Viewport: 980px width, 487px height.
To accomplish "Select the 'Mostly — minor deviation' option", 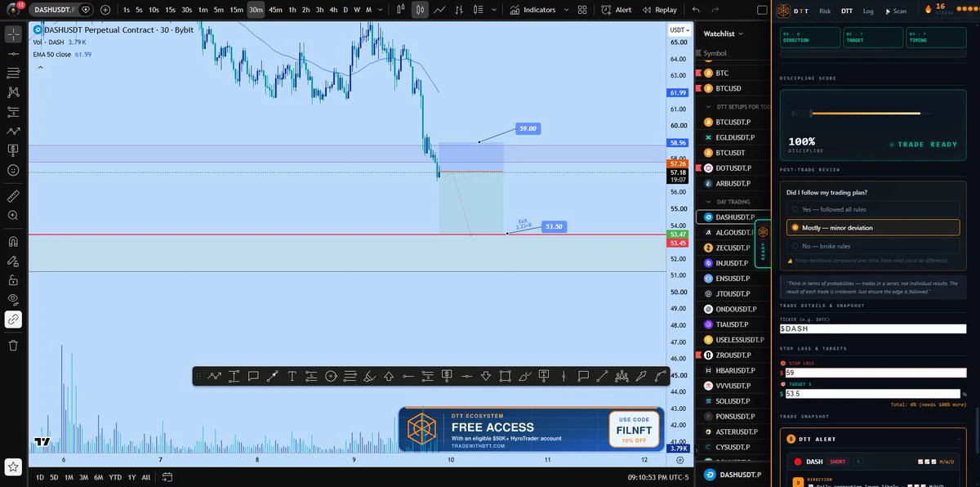I will click(872, 227).
